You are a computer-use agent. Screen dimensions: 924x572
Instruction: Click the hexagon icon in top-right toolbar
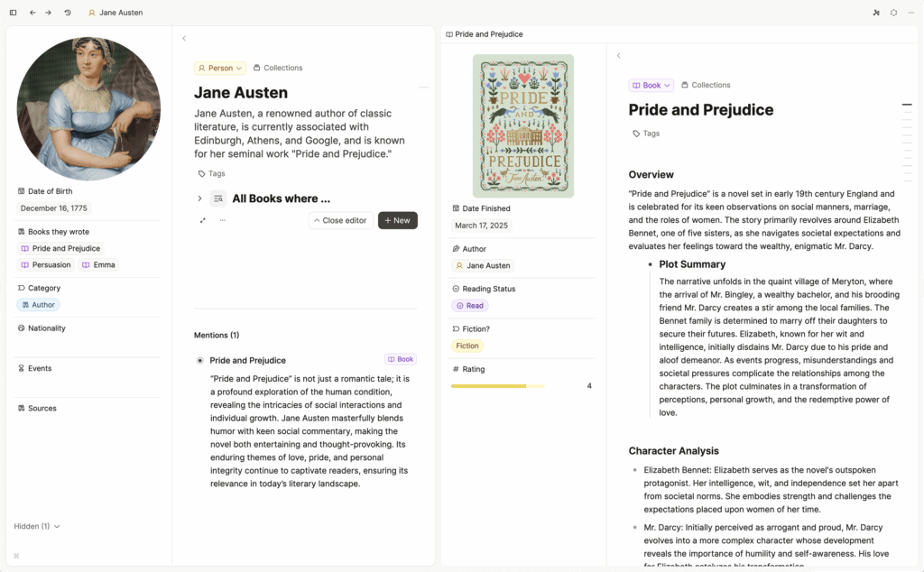(893, 13)
